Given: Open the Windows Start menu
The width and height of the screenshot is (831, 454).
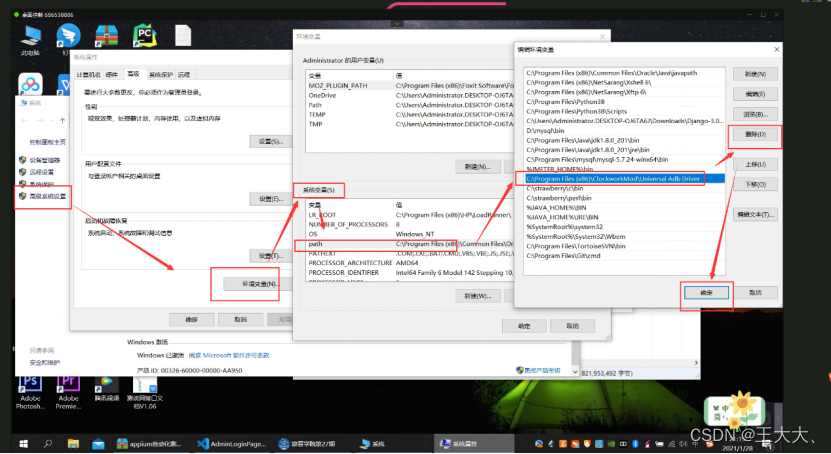Looking at the screenshot, I should point(23,443).
